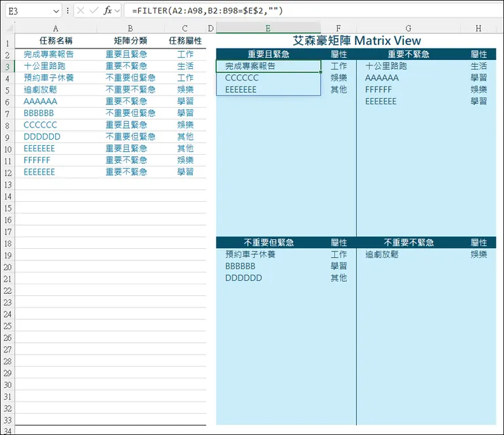The image size is (504, 435).
Task: Click the confirm checkmark formula icon
Action: click(94, 11)
